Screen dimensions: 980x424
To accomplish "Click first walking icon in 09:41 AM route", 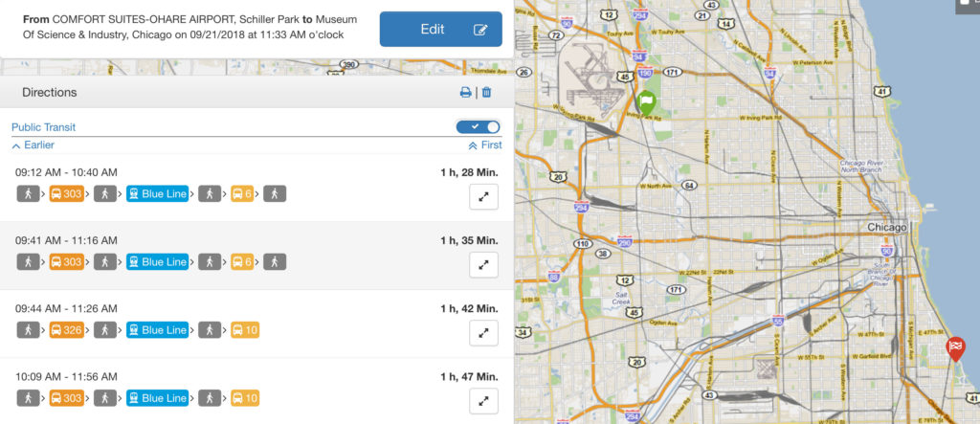I will tap(28, 262).
